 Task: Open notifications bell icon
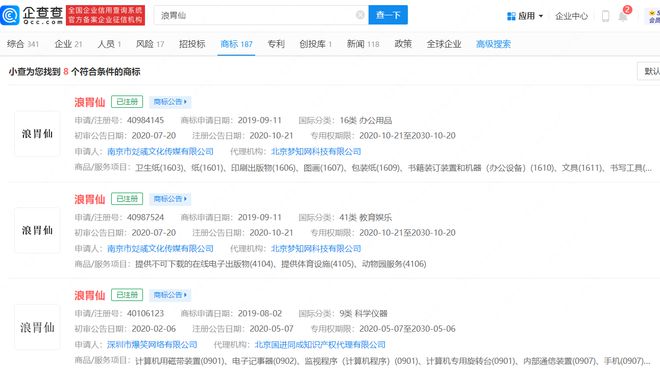623,16
